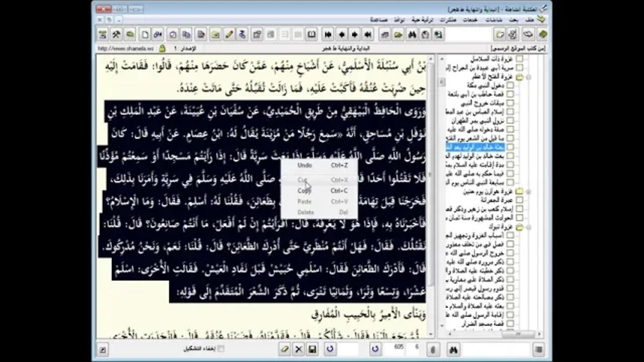This screenshot has height=362, width=644.
Task: Click the yellow note icon beside search box
Action: click(500, 34)
